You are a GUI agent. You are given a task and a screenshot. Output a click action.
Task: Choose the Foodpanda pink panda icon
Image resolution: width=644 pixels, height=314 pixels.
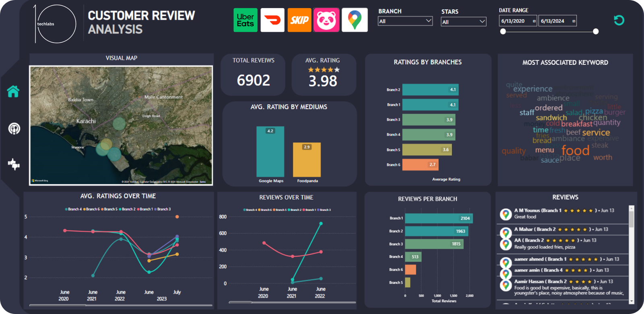(x=326, y=20)
